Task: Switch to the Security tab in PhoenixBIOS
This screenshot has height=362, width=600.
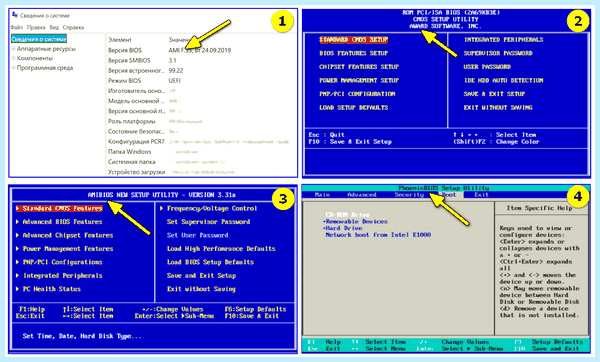Action: [409, 195]
